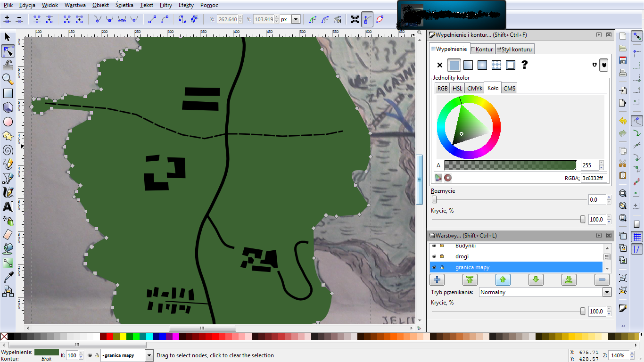Switch to the Styl konturu tab
Image resolution: width=644 pixels, height=362 pixels.
click(x=514, y=49)
